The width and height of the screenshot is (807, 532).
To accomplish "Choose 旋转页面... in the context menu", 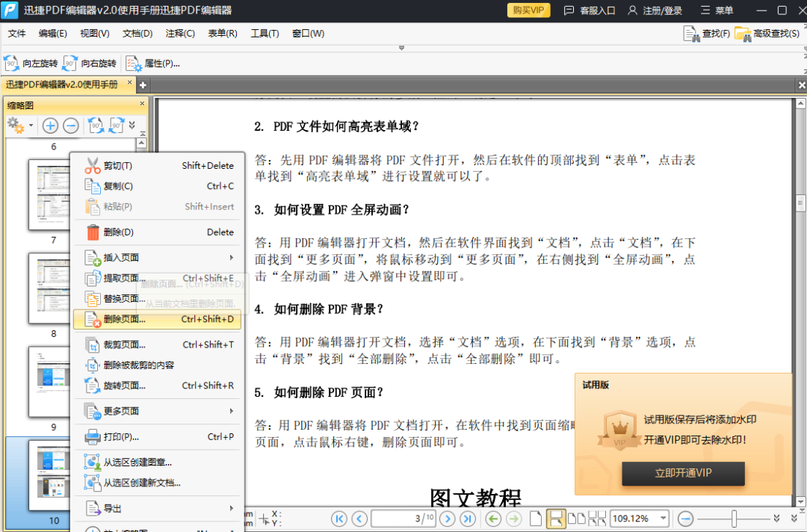I will (158, 386).
